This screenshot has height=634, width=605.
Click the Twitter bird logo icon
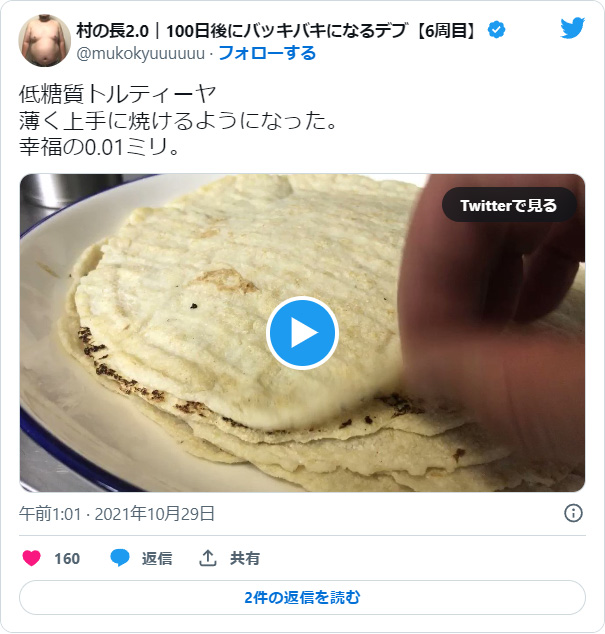coord(573,28)
